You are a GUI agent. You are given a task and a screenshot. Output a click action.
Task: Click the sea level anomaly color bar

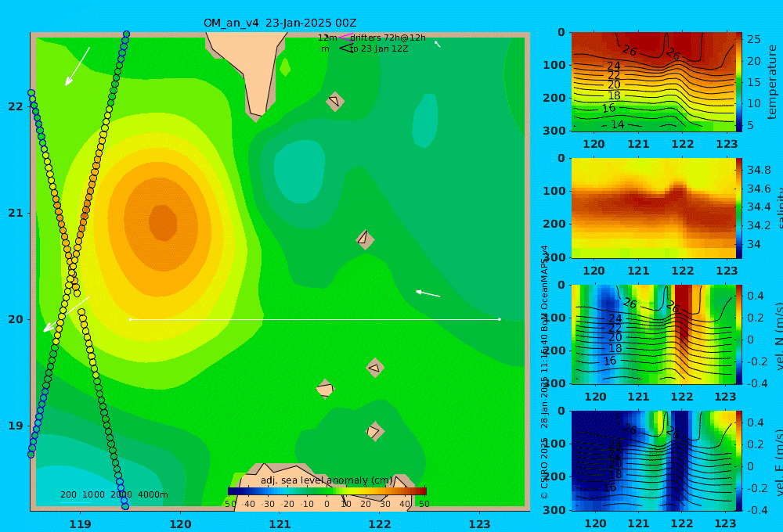(x=327, y=491)
